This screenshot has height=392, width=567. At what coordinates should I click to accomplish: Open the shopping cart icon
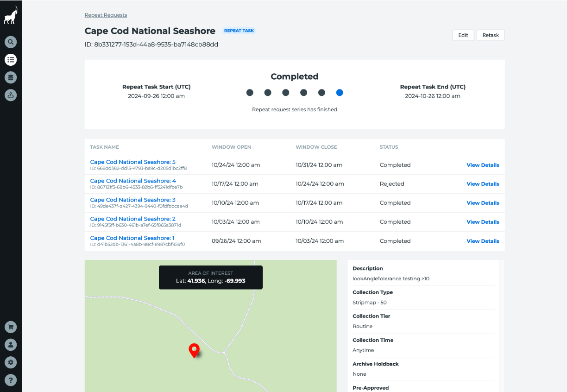(x=11, y=327)
